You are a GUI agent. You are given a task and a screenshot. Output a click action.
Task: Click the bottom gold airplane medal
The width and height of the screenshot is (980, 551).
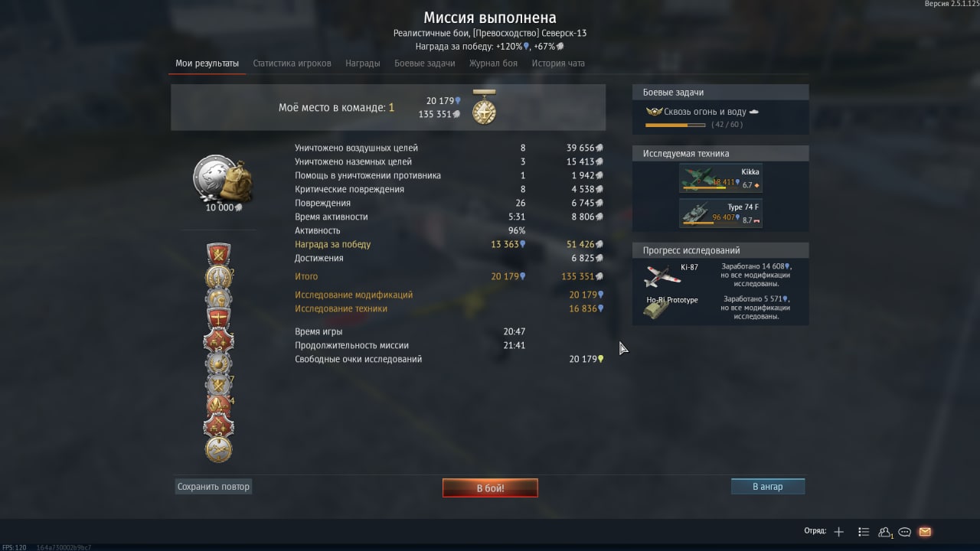pos(219,448)
